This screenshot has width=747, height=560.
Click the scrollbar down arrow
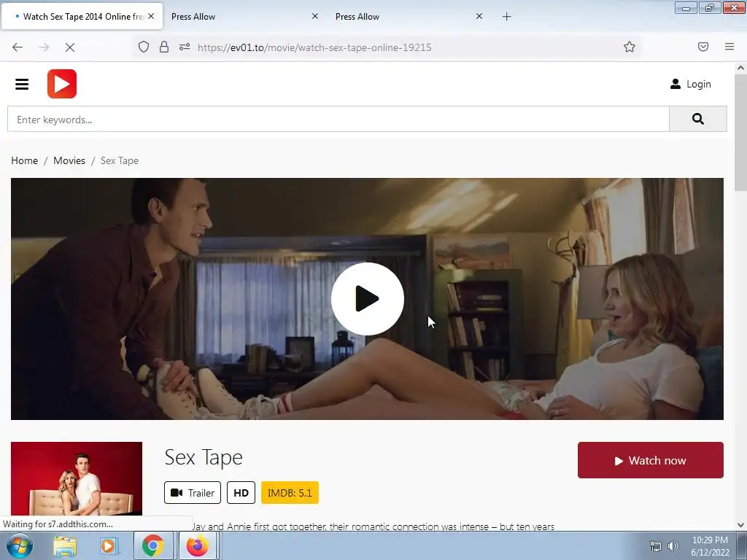(x=741, y=525)
